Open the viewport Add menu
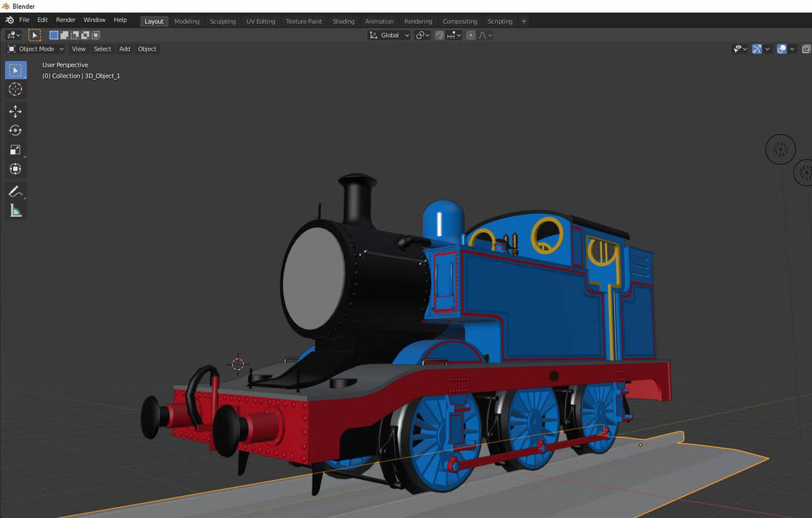 pyautogui.click(x=125, y=49)
